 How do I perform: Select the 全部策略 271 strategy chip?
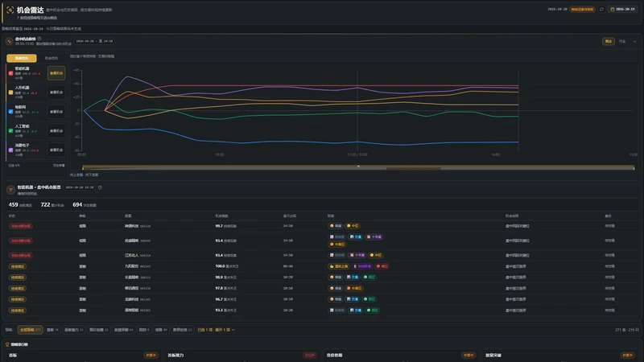30,330
